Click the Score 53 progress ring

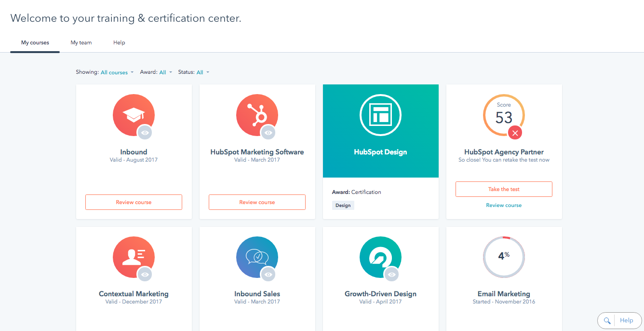504,115
